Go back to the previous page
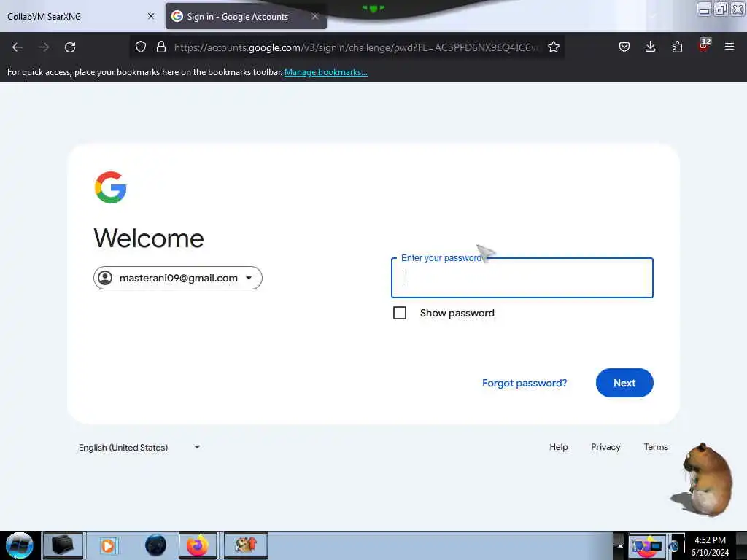Screen dimensions: 747x560 pos(18,47)
